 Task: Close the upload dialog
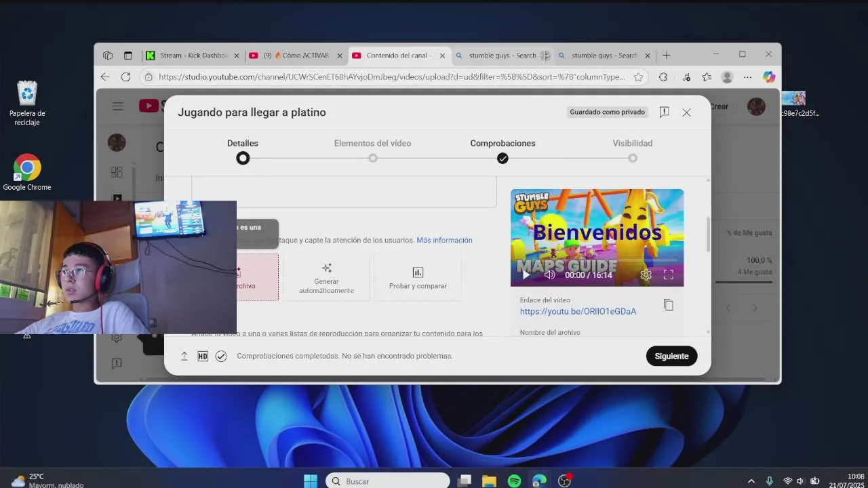coord(686,113)
